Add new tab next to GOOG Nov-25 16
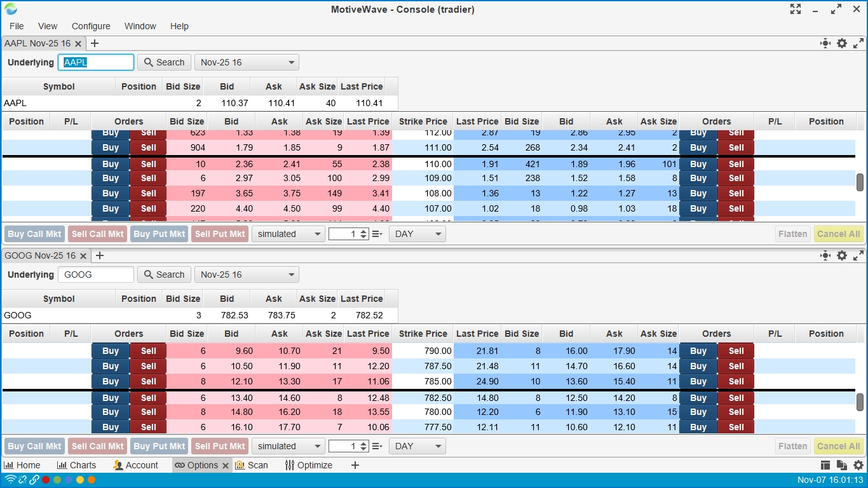The image size is (868, 488). point(99,255)
